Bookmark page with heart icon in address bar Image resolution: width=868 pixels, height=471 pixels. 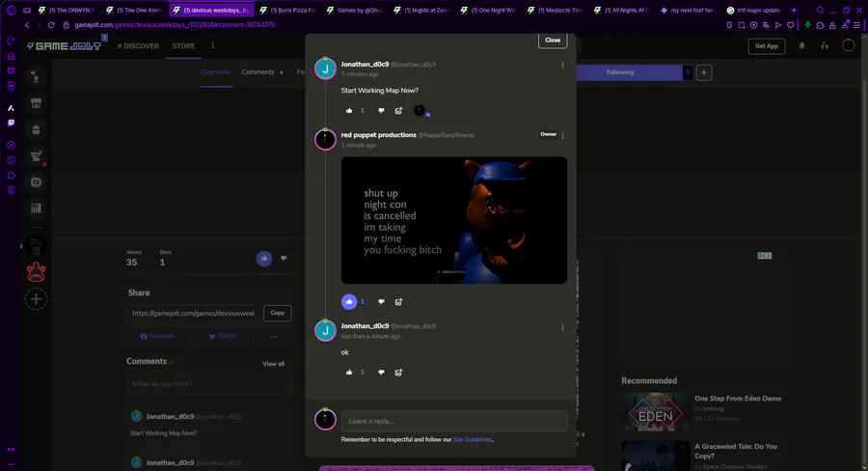point(791,25)
